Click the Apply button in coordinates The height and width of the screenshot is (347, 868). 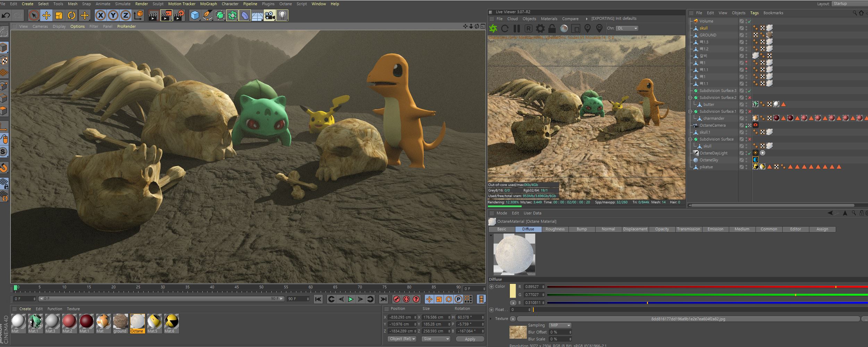470,339
